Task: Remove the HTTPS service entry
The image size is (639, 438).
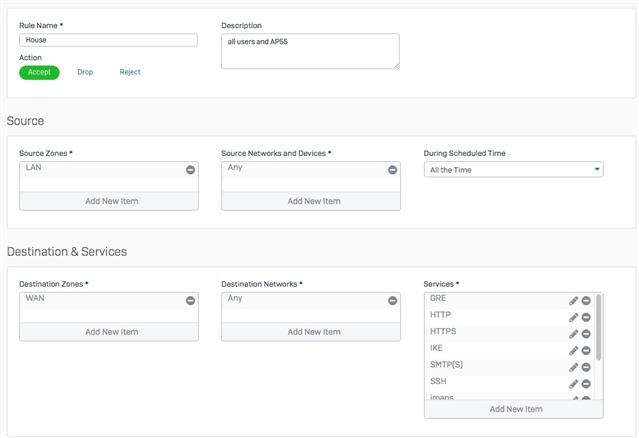Action: 586,334
